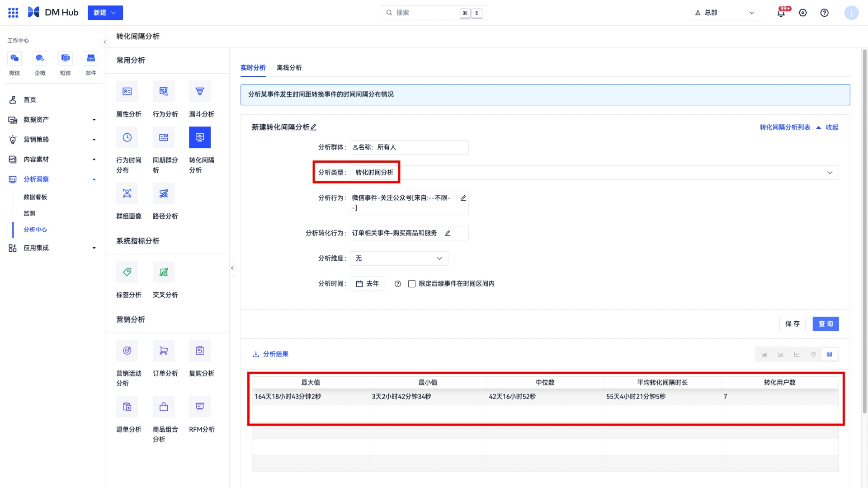
Task: Open 企微 work center icon
Action: tap(40, 58)
